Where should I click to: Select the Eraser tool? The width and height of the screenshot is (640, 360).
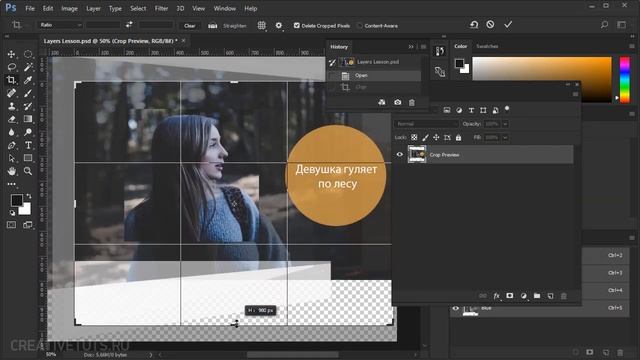pos(11,119)
